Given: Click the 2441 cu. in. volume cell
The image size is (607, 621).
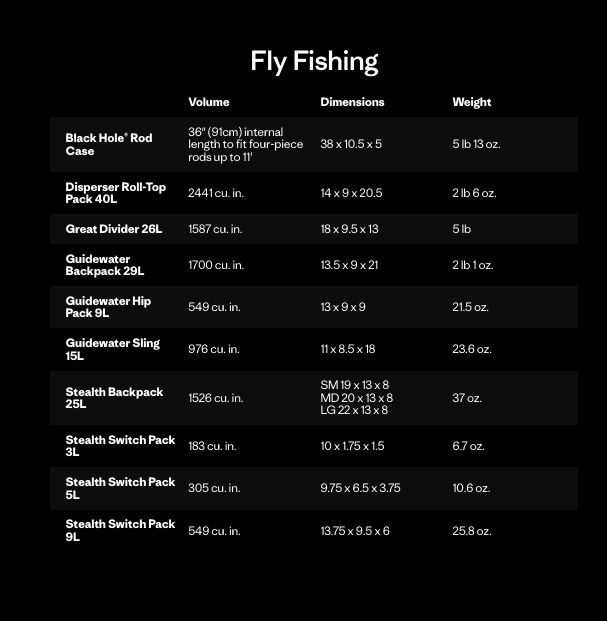Looking at the screenshot, I should click(x=216, y=193).
